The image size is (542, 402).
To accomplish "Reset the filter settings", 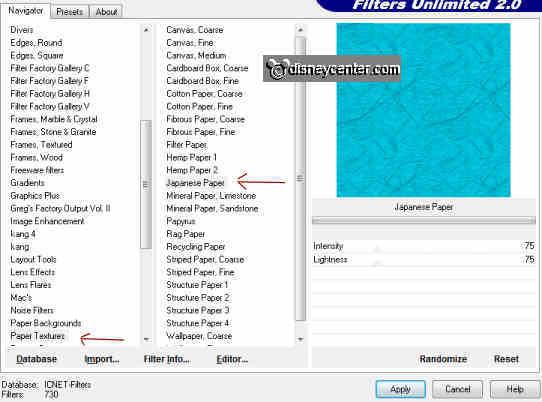I will (506, 359).
